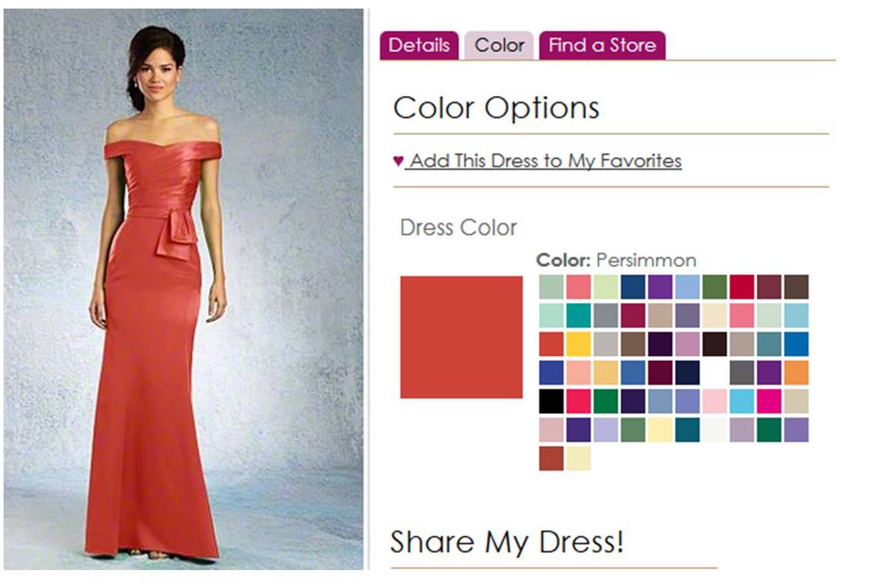Switch to the Color tab
This screenshot has height=588, width=876.
pyautogui.click(x=499, y=45)
